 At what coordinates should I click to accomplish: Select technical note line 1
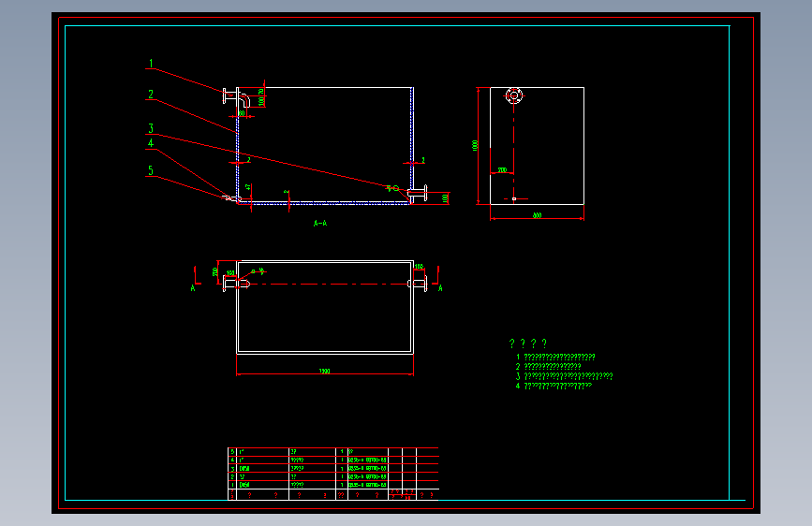point(555,357)
